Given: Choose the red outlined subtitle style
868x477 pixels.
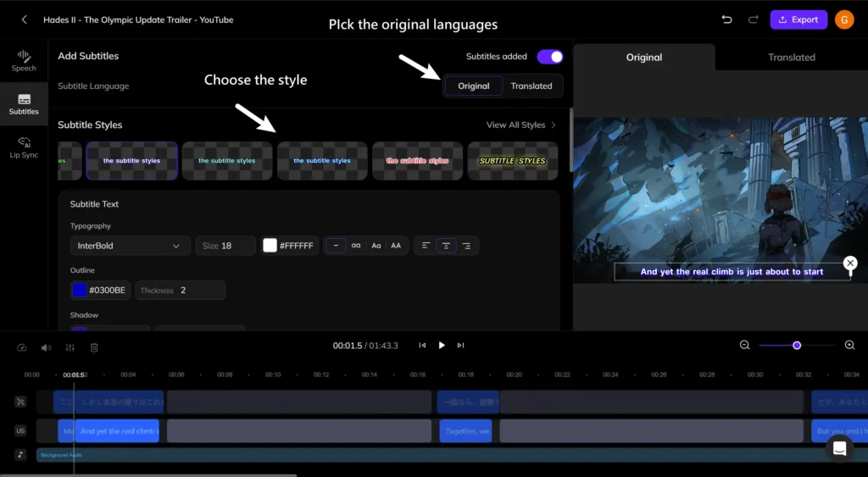Looking at the screenshot, I should pos(417,160).
